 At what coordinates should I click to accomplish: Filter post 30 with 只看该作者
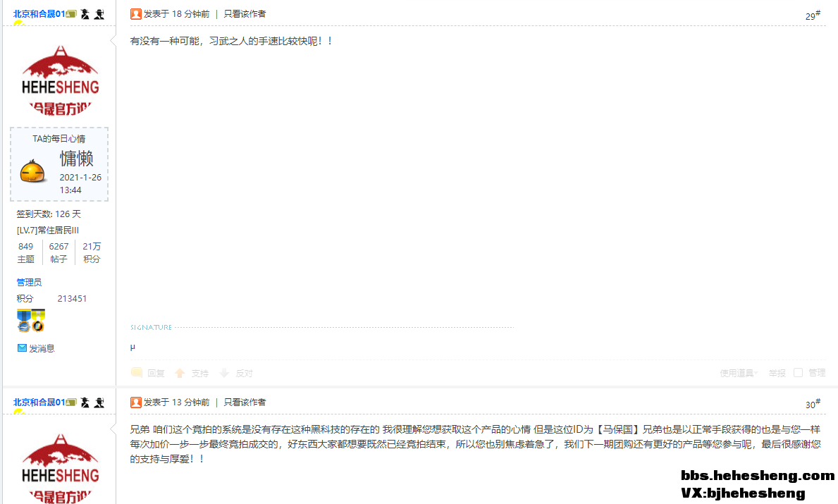245,402
